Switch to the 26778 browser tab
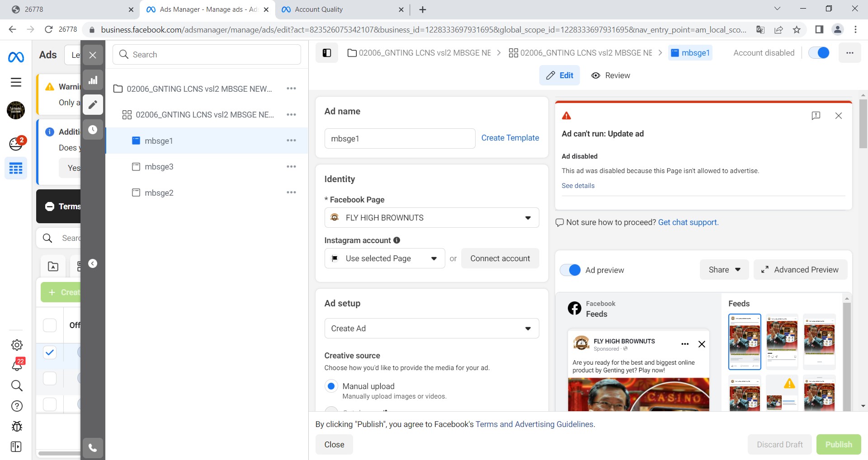The image size is (868, 460). coord(72,9)
